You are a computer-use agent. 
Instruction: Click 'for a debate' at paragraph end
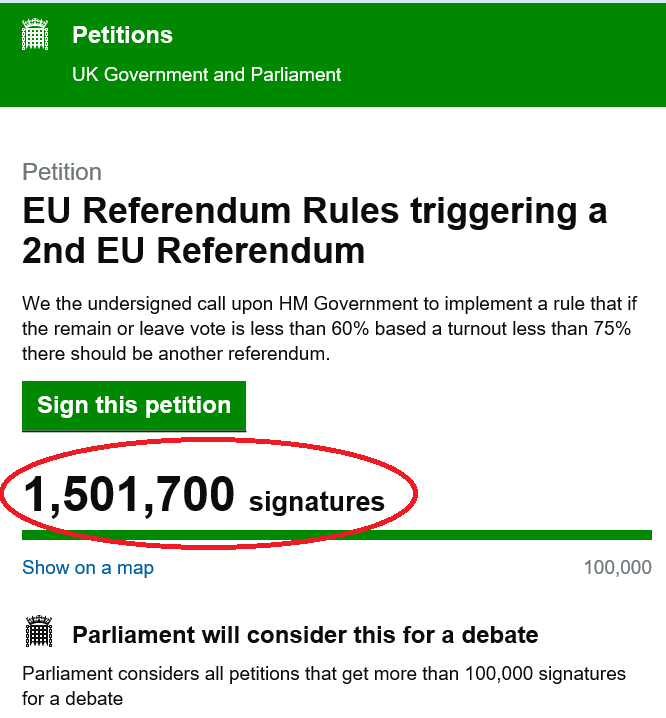click(x=72, y=698)
